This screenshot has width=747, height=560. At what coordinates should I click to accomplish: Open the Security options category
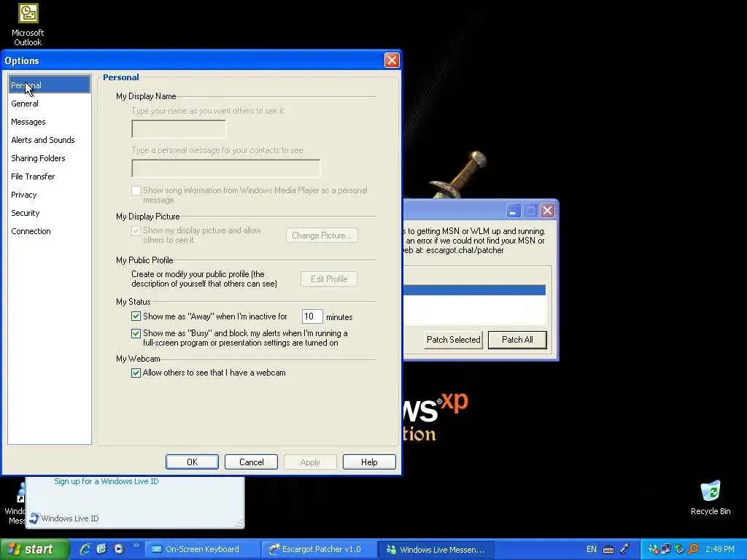pyautogui.click(x=50, y=213)
